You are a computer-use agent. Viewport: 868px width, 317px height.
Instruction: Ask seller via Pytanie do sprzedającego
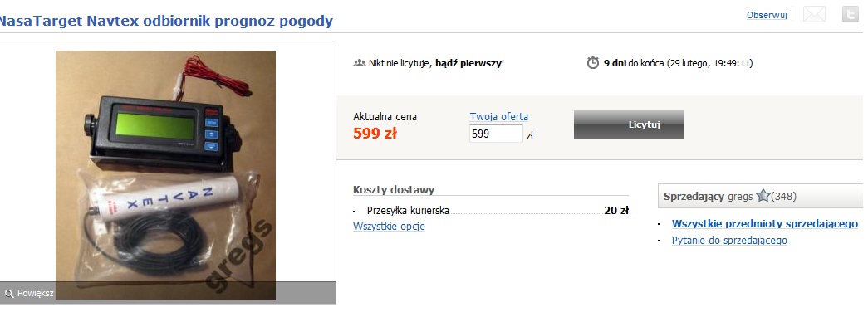point(729,241)
